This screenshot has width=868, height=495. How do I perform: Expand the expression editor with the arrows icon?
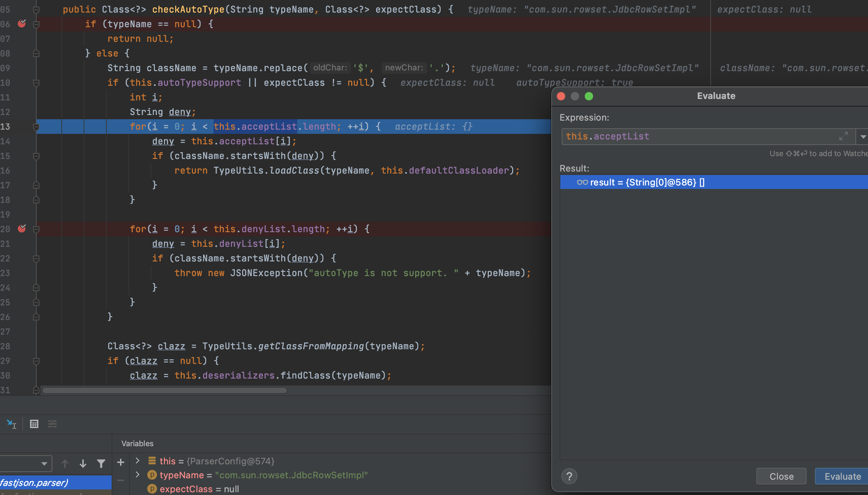[844, 136]
